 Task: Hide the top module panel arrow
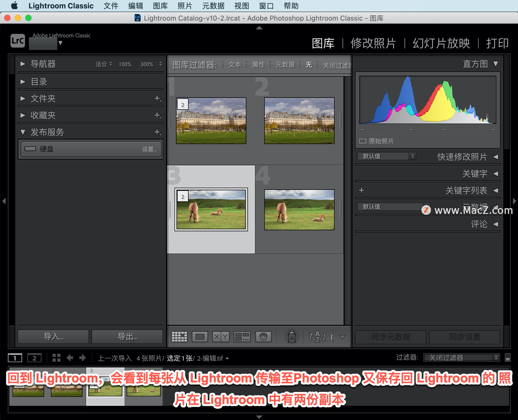pyautogui.click(x=259, y=28)
